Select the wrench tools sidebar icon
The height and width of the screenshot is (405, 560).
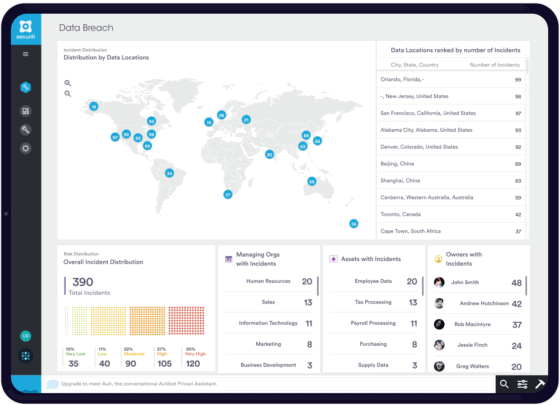[26, 130]
